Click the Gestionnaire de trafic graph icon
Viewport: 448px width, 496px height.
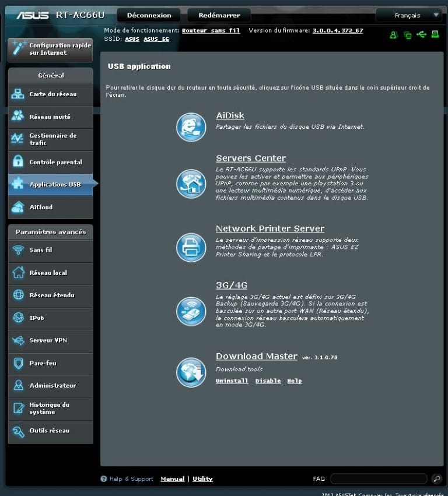pos(17,139)
